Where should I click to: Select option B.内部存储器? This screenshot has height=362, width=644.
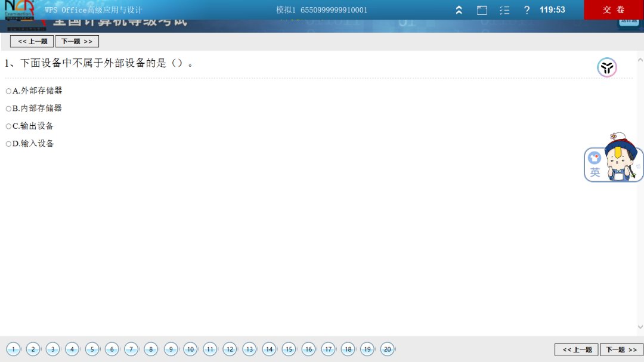[x=9, y=109]
